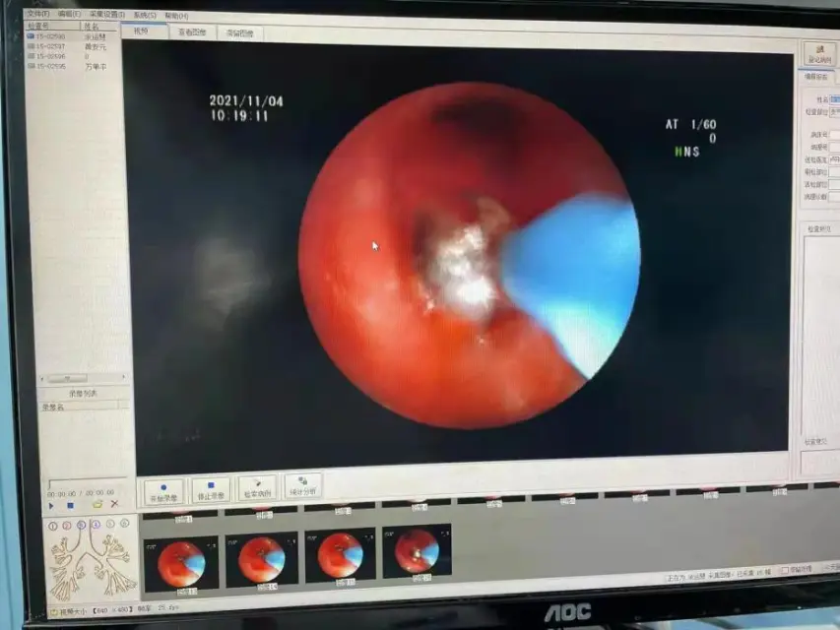
Task: Click the ward bed number (病床号) field
Action: pos(835,135)
